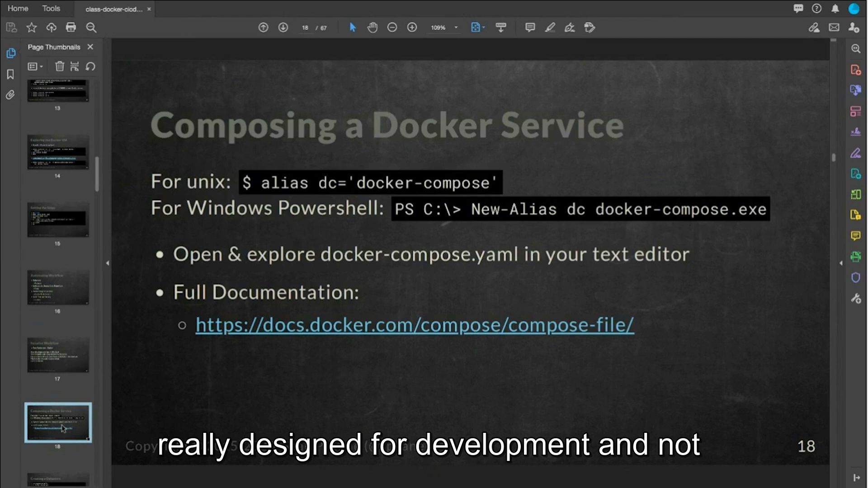
Task: Open the yellow comment tool in right pane
Action: tap(856, 236)
